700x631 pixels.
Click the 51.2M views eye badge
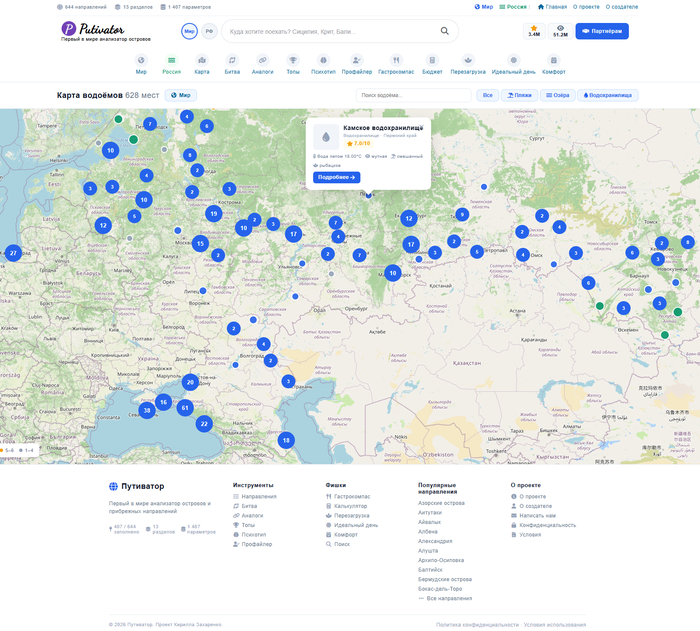[x=560, y=31]
